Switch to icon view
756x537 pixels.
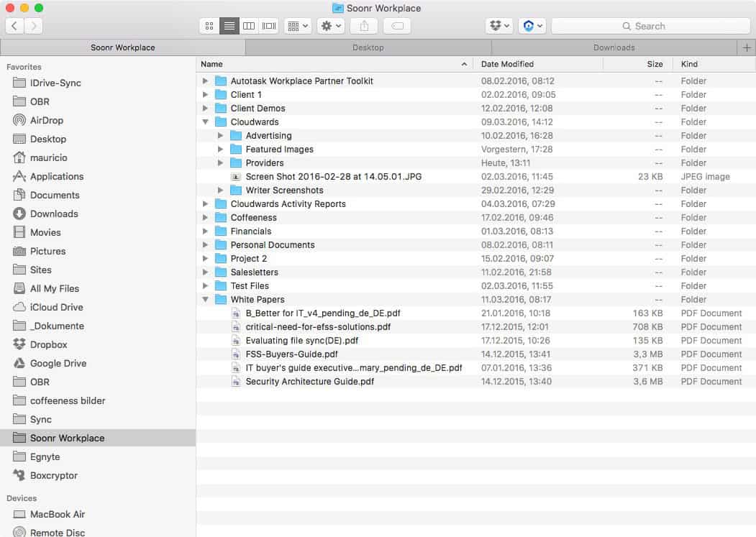point(209,26)
